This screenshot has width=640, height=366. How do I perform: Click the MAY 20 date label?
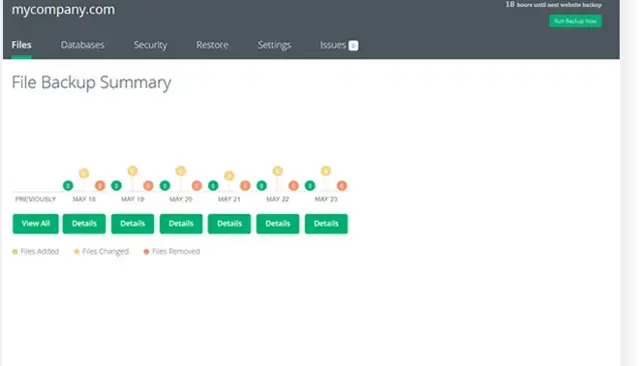[181, 199]
